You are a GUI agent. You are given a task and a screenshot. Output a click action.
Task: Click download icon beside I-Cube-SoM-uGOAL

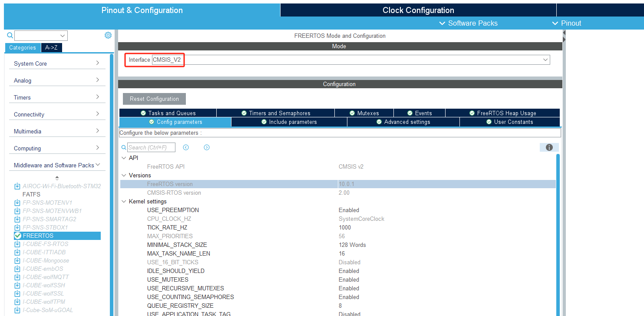[17, 310]
